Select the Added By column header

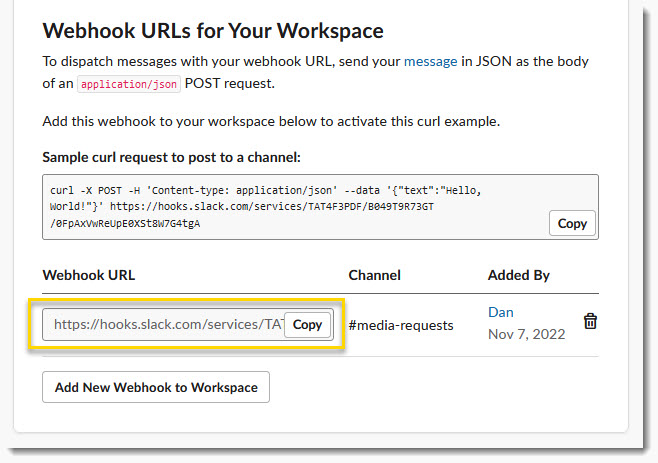519,275
